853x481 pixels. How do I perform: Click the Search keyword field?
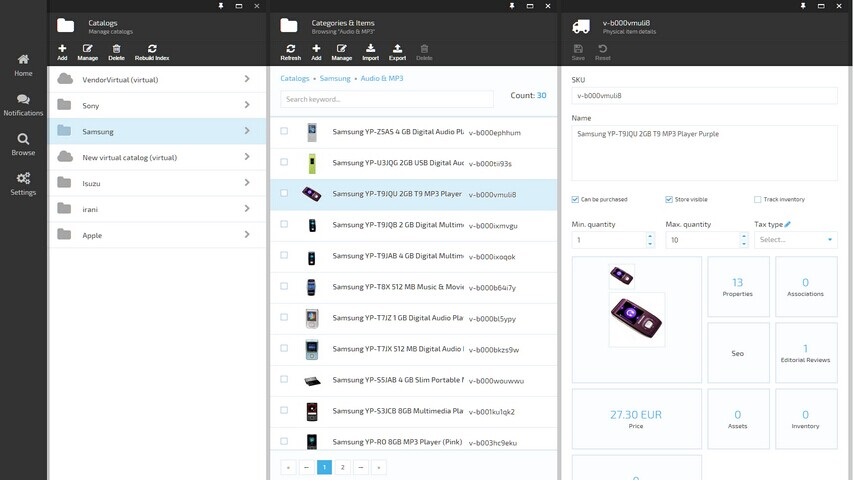coord(387,99)
